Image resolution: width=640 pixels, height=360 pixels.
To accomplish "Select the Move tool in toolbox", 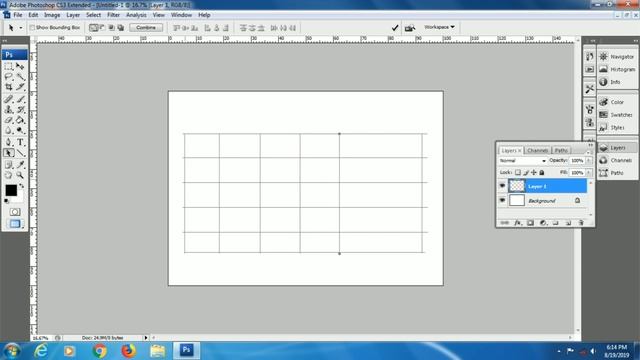I will (x=20, y=66).
